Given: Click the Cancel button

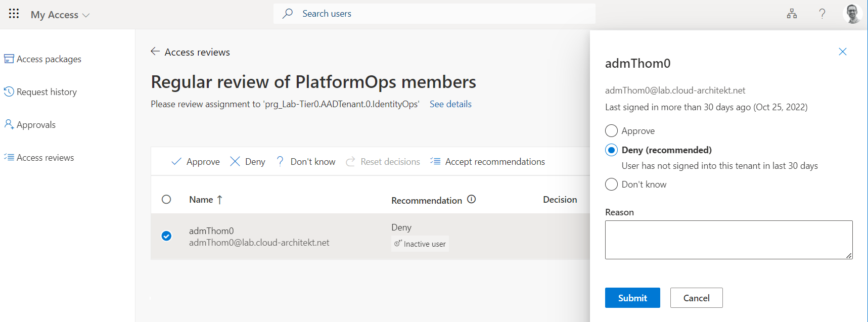Looking at the screenshot, I should pos(696,298).
